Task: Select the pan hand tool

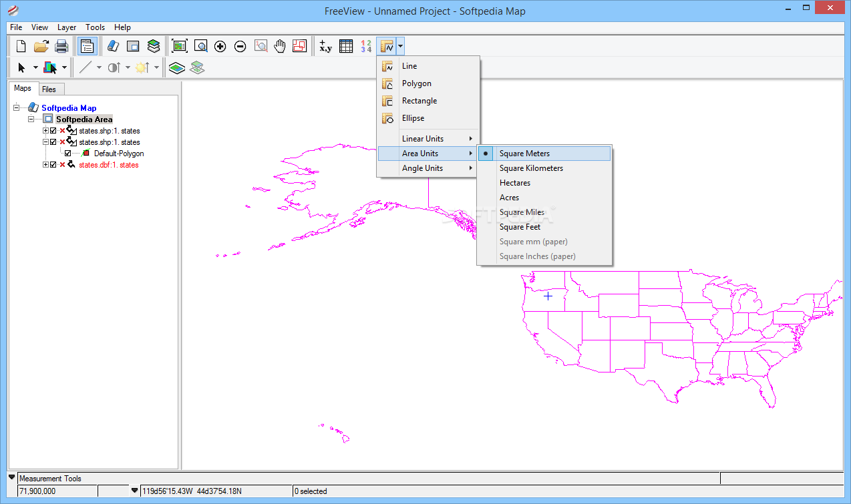Action: pyautogui.click(x=280, y=46)
